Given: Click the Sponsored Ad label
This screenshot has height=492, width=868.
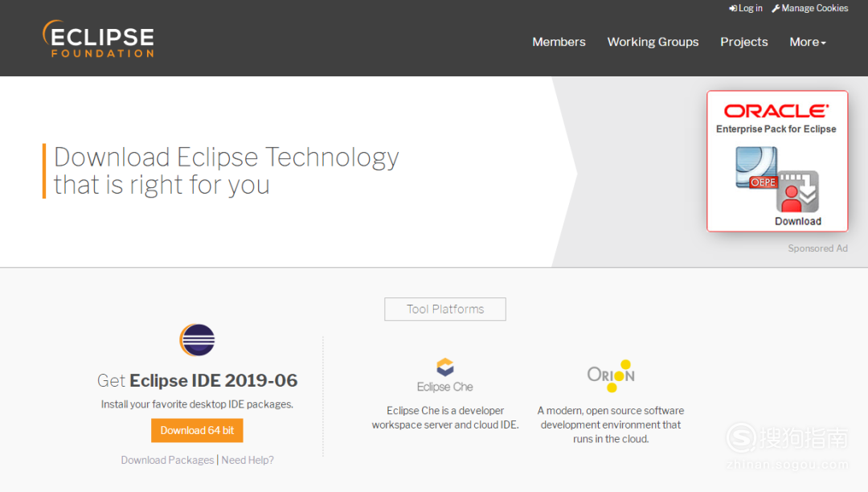Looking at the screenshot, I should 817,248.
